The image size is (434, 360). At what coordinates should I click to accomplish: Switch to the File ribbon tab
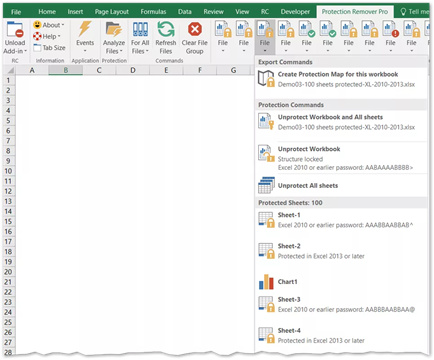coord(16,12)
